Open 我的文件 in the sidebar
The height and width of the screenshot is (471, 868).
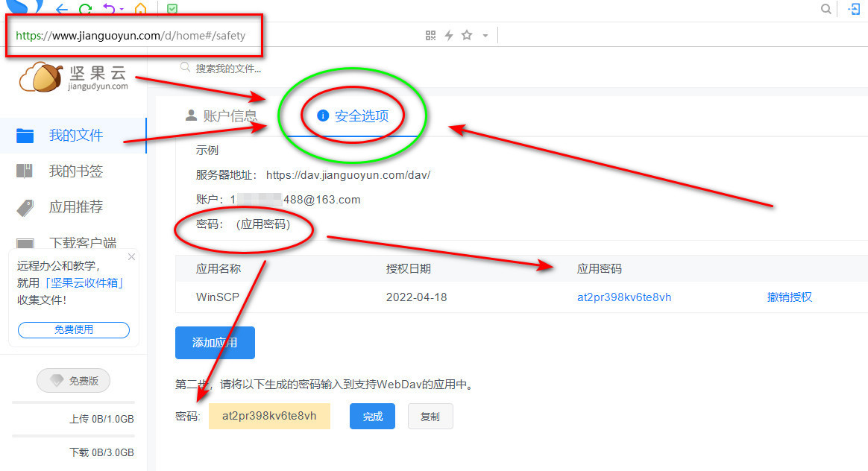(73, 136)
